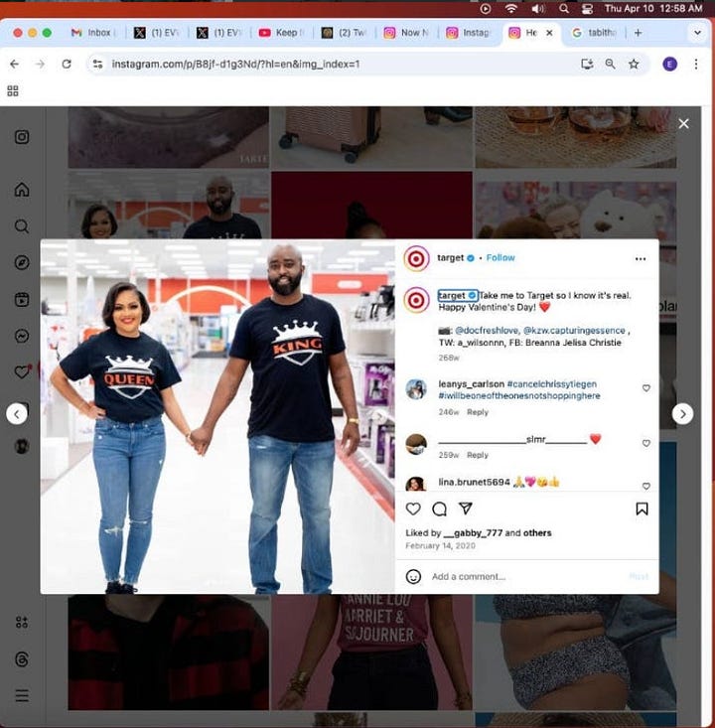The width and height of the screenshot is (715, 728).
Task: Click the install app icon in the address bar
Action: [x=587, y=65]
